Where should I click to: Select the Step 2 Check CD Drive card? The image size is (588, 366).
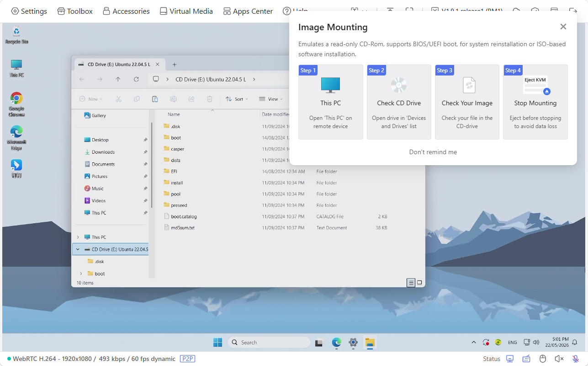[399, 102]
